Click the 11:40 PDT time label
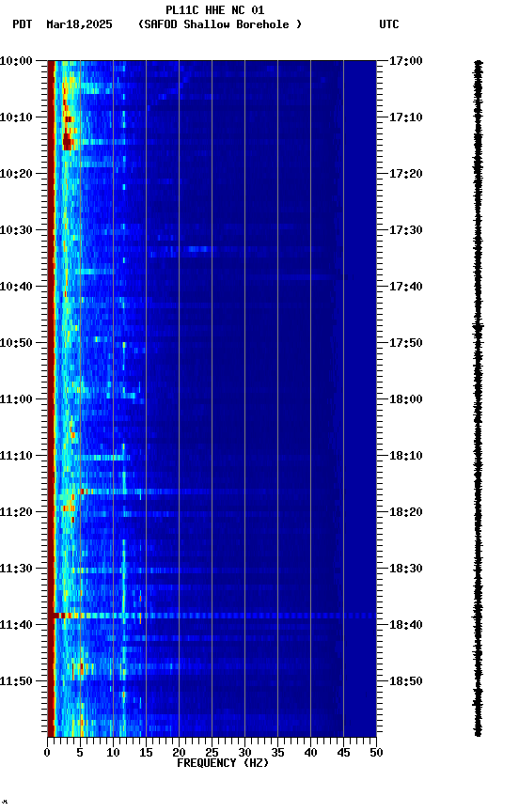Image resolution: width=519 pixels, height=812 pixels. 16,625
